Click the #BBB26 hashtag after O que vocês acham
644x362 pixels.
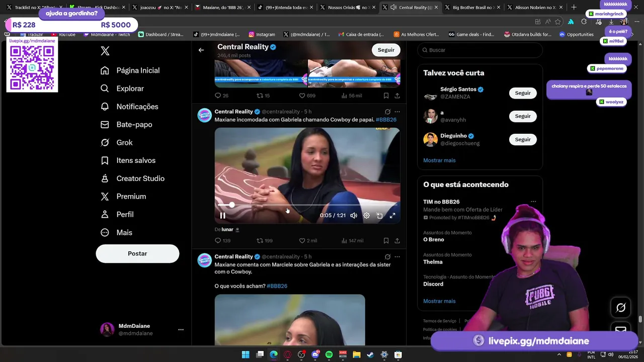(277, 286)
